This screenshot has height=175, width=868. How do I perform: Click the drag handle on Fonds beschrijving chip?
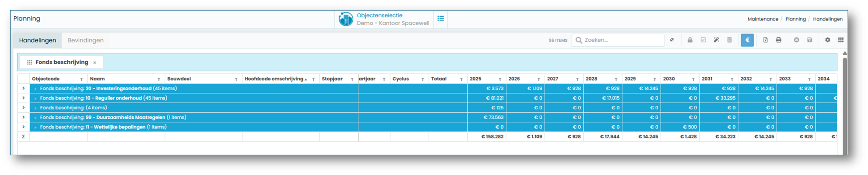pos(30,62)
